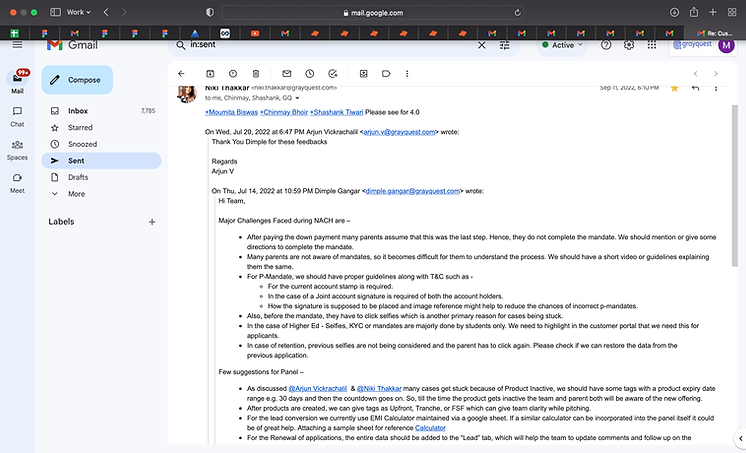Open Mail section in left rail
The width and height of the screenshot is (746, 453).
pyautogui.click(x=17, y=82)
